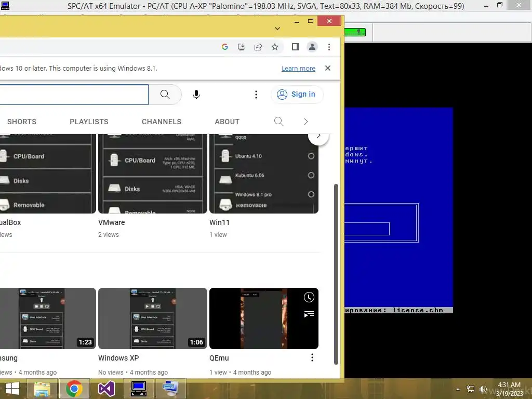Open action menu for QEmu video
Screen dimensions: 532x399
pos(312,357)
